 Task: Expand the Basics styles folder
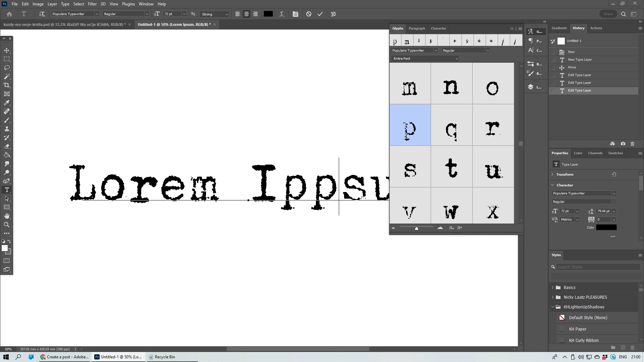pos(553,288)
